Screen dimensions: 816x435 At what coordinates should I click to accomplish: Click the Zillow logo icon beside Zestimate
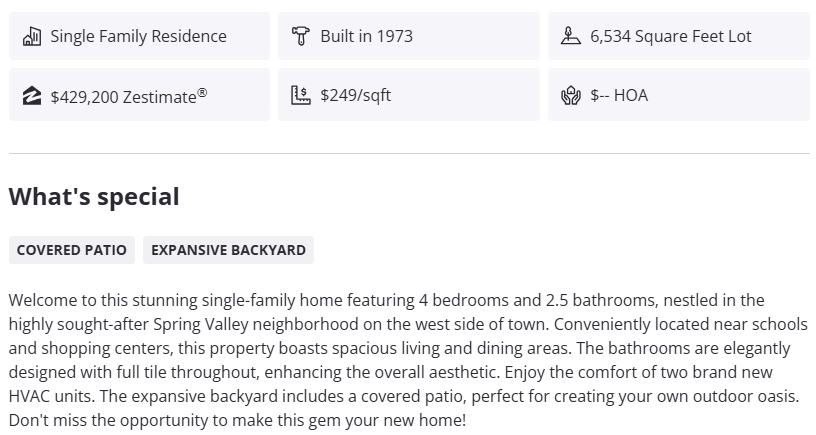click(32, 97)
